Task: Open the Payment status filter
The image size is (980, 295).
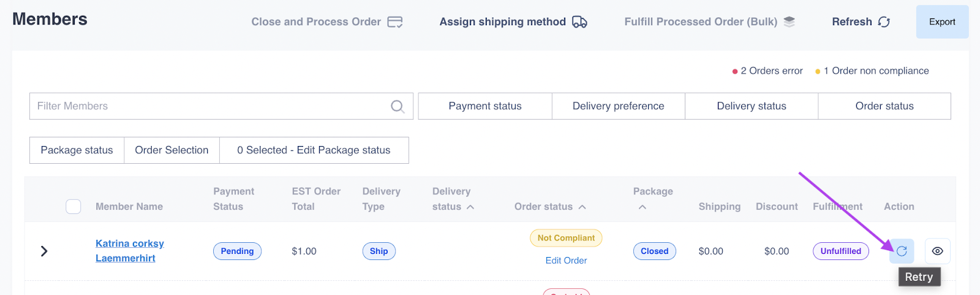Action: (485, 106)
